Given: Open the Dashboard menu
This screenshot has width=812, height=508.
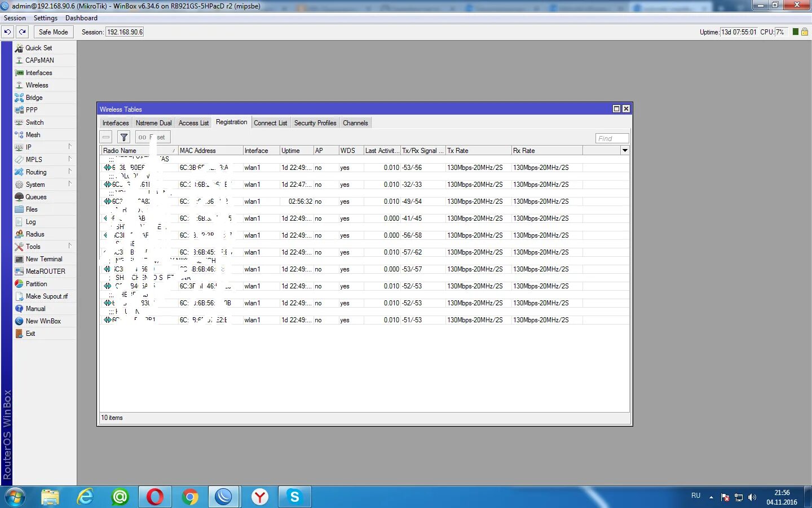Looking at the screenshot, I should pos(81,18).
